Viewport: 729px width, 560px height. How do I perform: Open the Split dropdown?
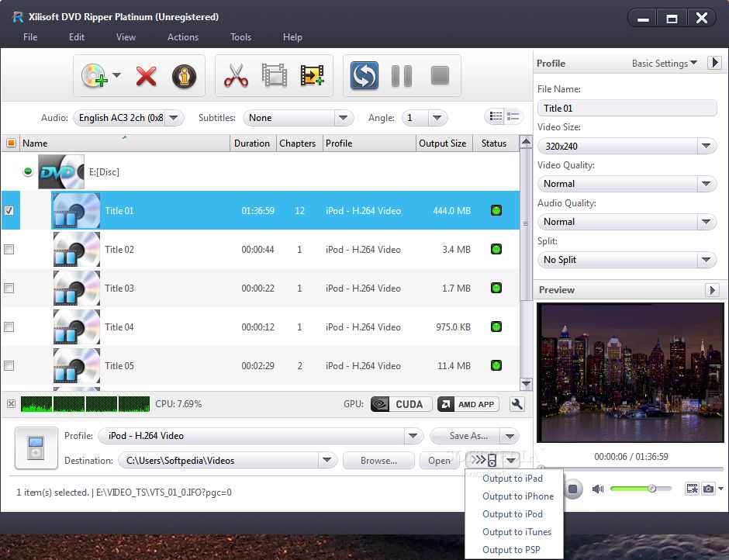(x=706, y=260)
